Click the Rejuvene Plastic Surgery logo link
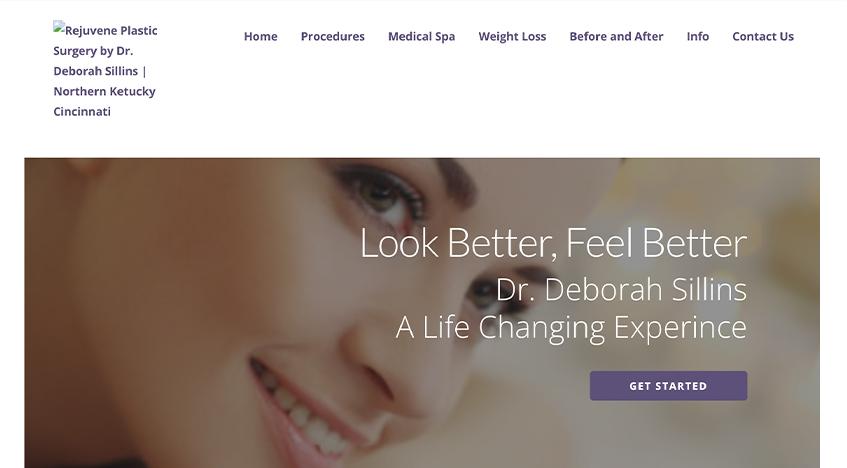Viewport: 847px width, 468px height. point(105,70)
